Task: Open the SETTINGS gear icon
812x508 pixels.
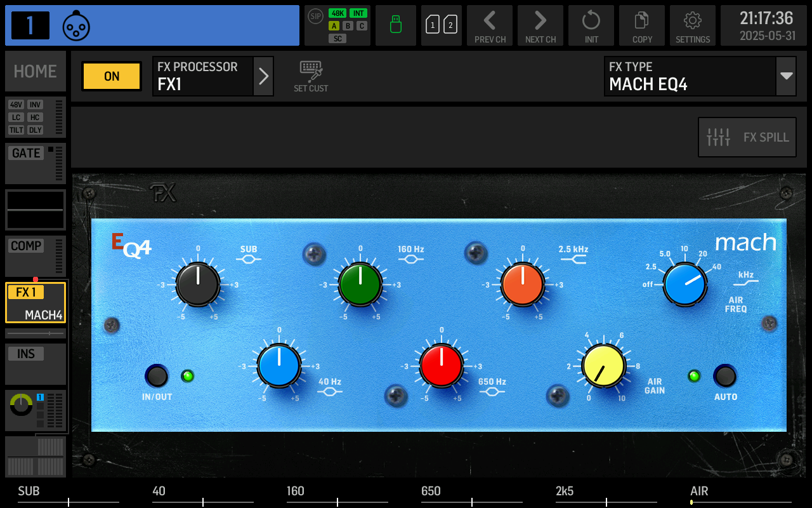Action: pyautogui.click(x=692, y=25)
